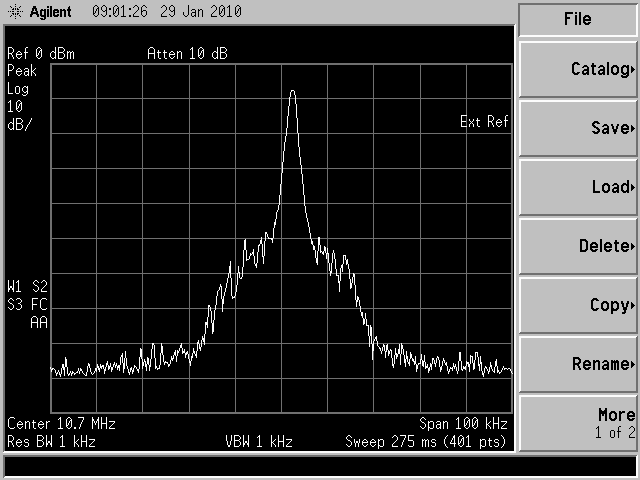Click the 'Log' scale type label

click(18, 89)
